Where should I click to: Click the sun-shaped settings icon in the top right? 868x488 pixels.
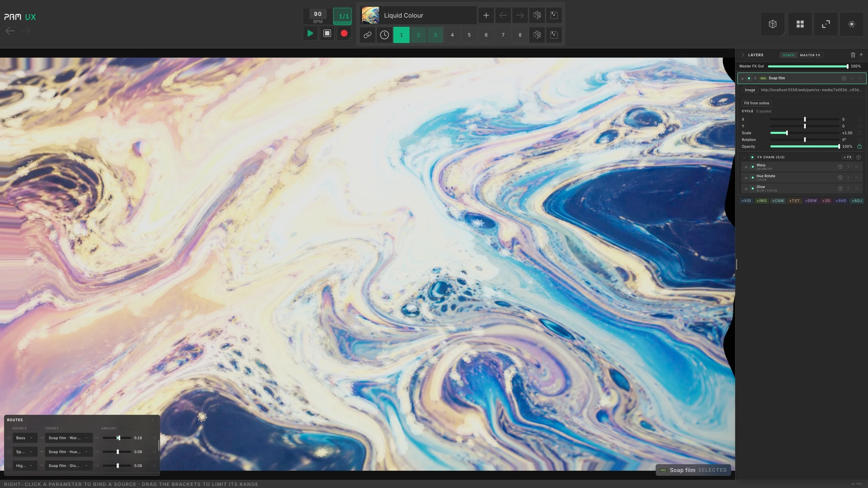[x=851, y=24]
